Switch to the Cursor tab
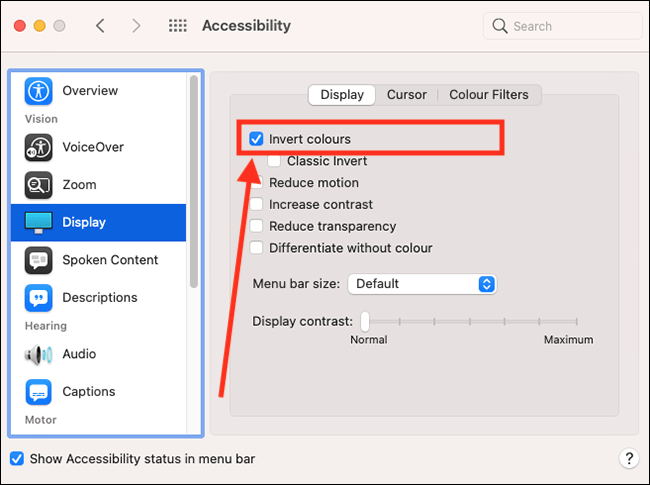The height and width of the screenshot is (485, 650). coord(407,95)
